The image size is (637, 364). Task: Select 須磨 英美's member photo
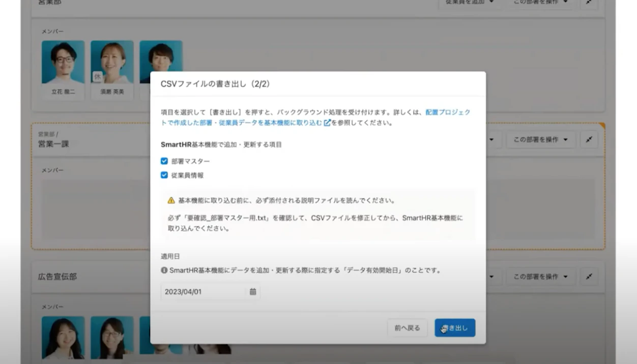(x=112, y=62)
